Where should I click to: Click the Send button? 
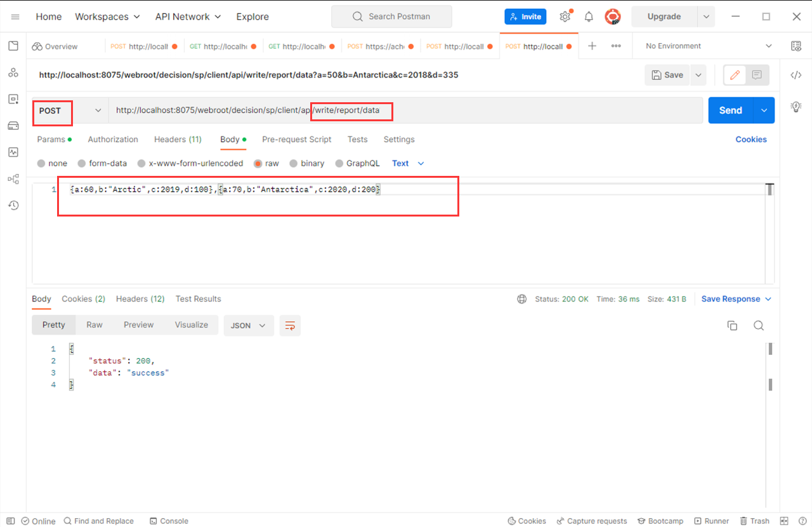coord(730,110)
